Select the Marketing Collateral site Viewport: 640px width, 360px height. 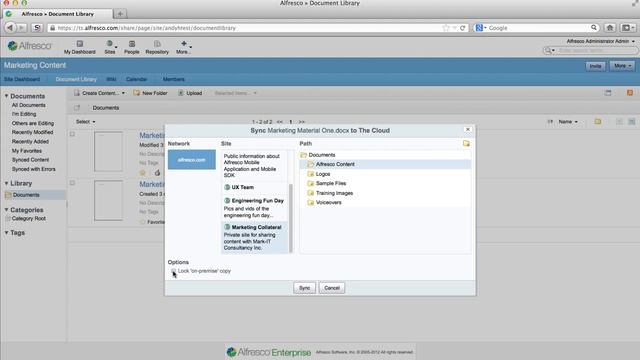[254, 237]
